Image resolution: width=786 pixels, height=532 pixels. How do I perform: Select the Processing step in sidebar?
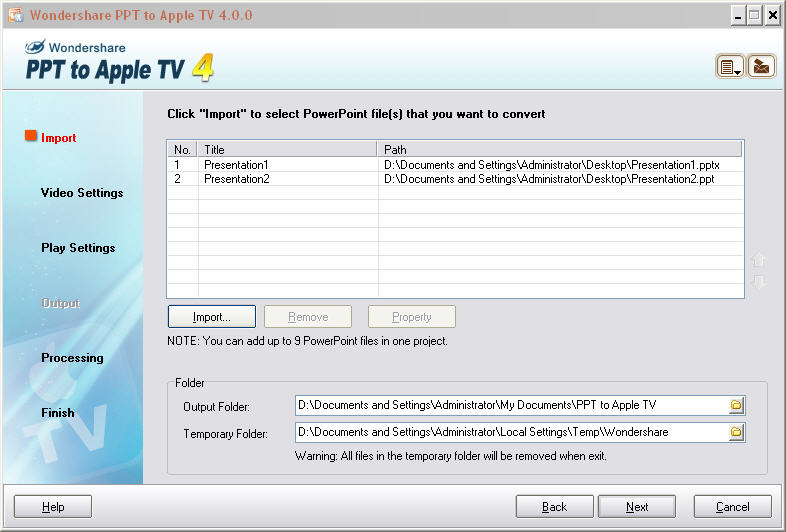(72, 358)
